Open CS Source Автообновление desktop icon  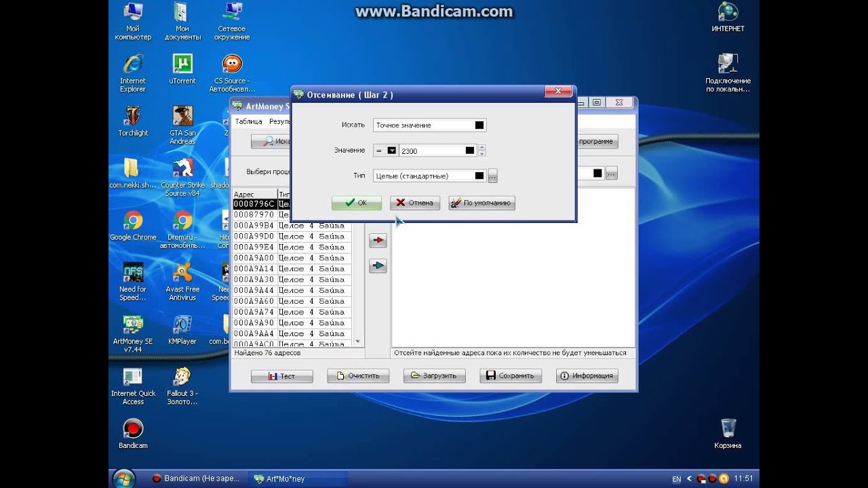click(233, 73)
